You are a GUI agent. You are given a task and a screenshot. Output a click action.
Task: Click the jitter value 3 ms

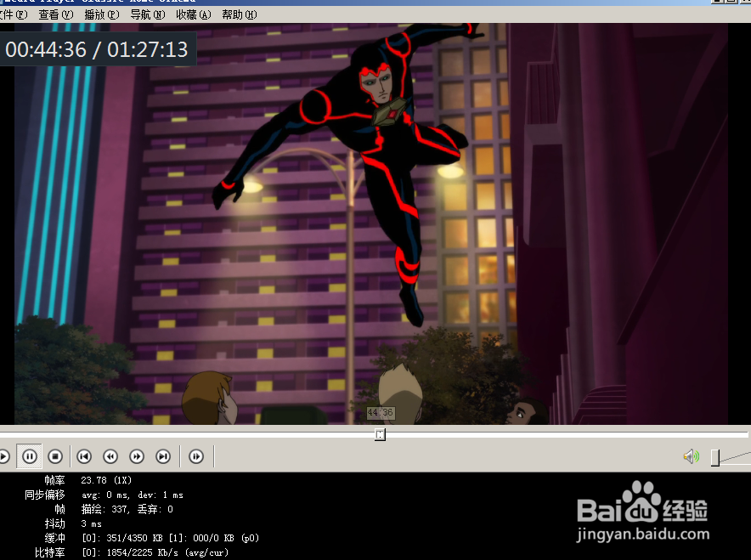coord(92,523)
